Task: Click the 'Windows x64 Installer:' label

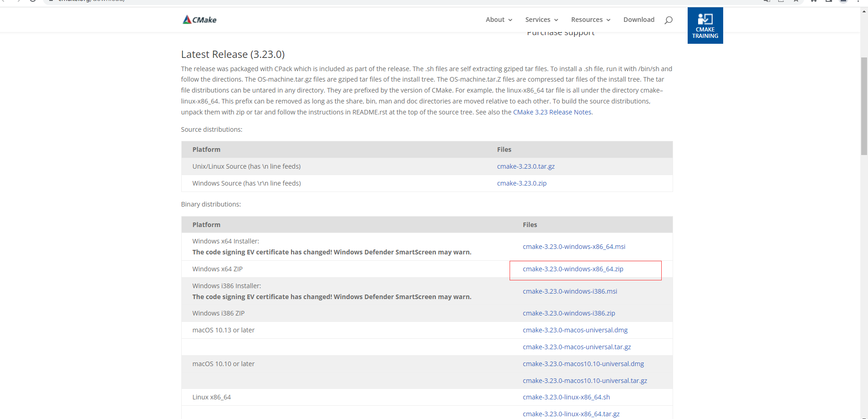Action: [x=225, y=241]
